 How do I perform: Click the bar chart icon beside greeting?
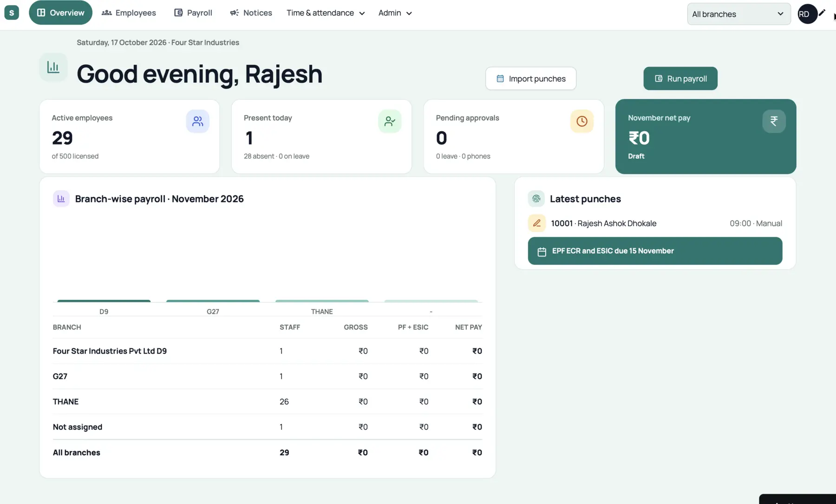(x=53, y=67)
